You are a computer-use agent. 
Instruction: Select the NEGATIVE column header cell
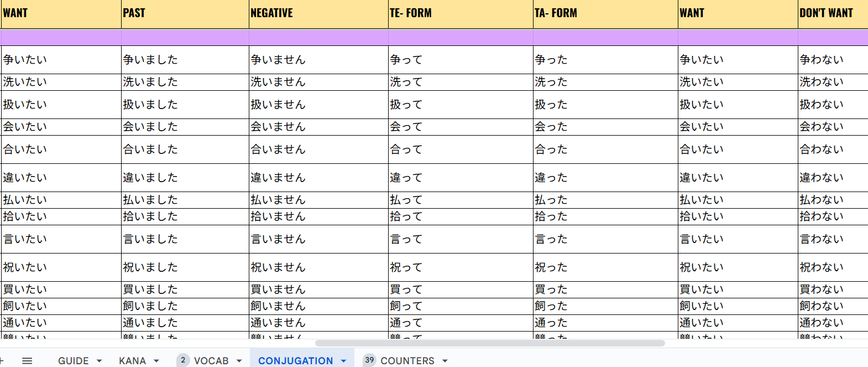tap(318, 13)
